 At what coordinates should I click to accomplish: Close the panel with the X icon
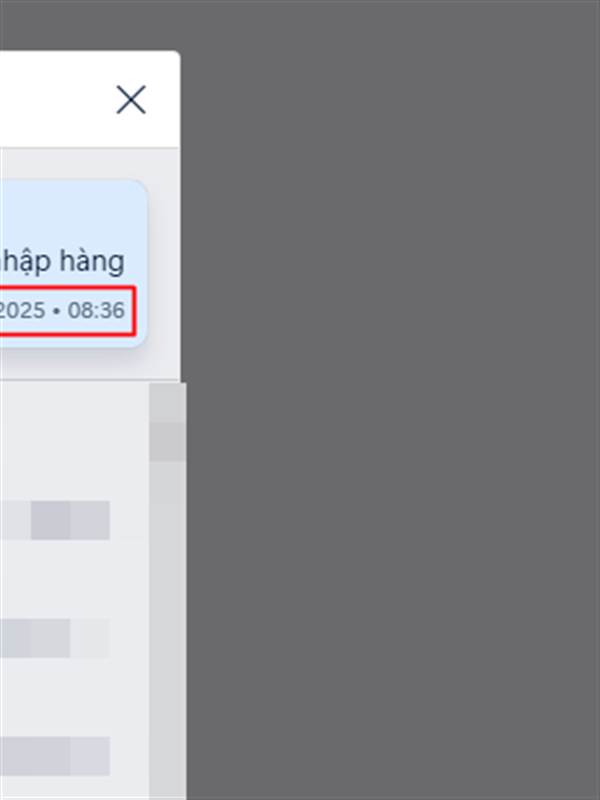click(131, 99)
